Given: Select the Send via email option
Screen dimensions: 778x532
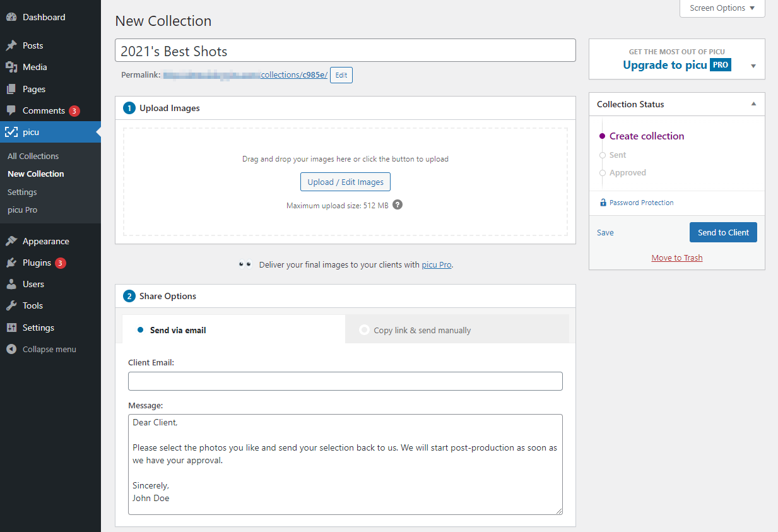Looking at the screenshot, I should coord(172,330).
